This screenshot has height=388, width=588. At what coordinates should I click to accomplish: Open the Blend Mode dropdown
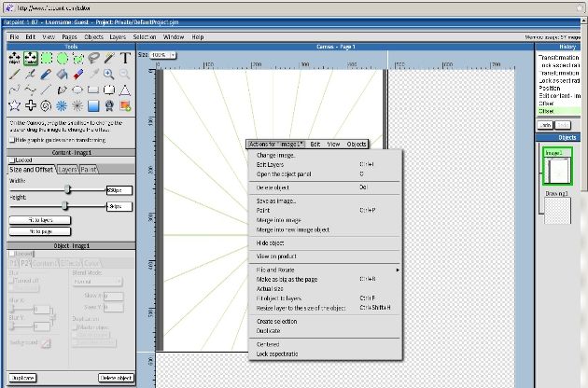97,281
